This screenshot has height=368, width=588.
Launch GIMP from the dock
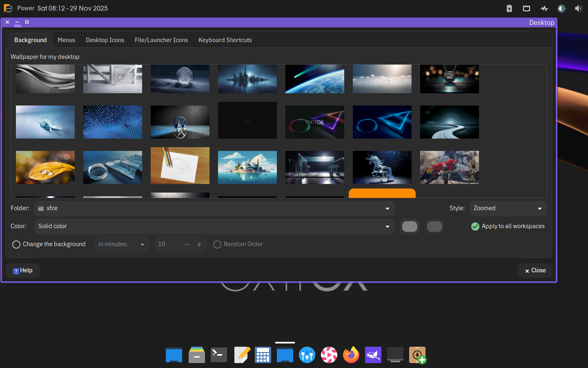[373, 355]
